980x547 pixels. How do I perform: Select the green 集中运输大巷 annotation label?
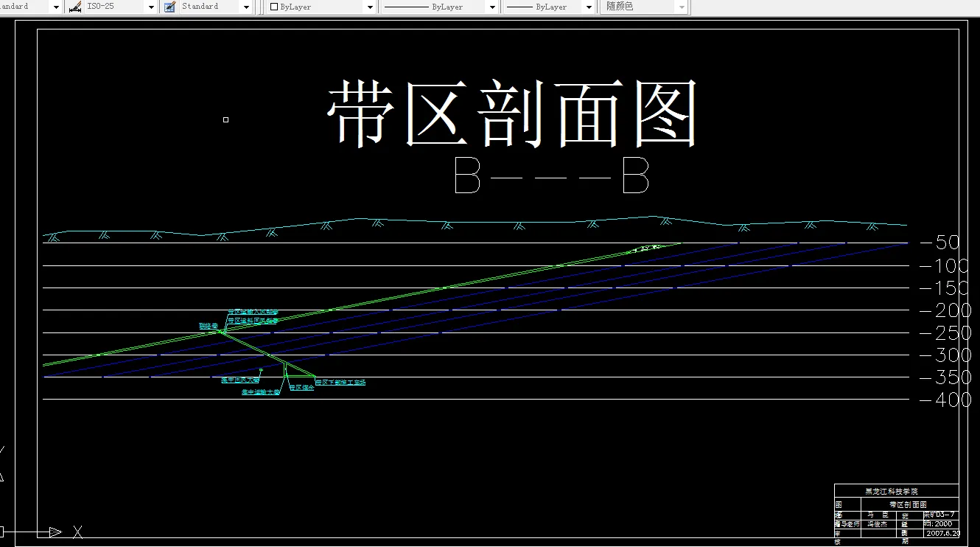[259, 391]
